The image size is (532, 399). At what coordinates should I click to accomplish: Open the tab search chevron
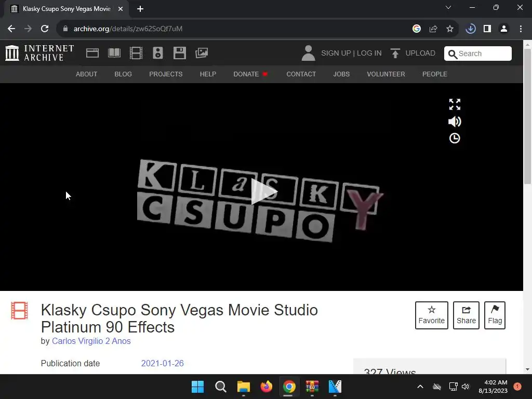click(448, 7)
